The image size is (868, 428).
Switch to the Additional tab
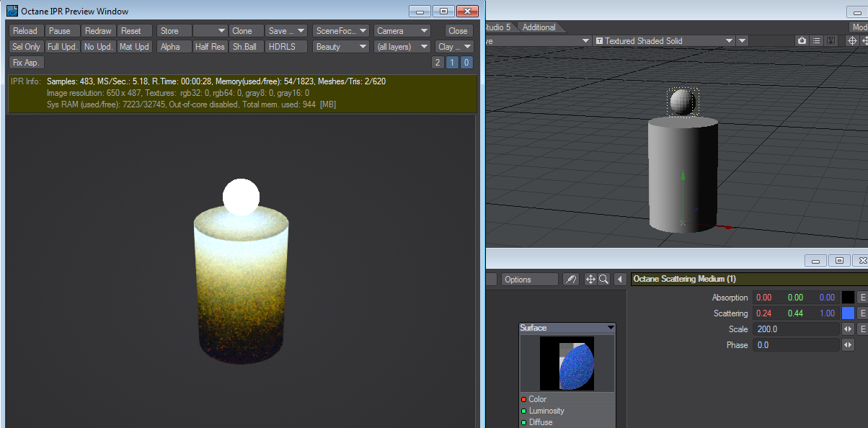click(539, 27)
